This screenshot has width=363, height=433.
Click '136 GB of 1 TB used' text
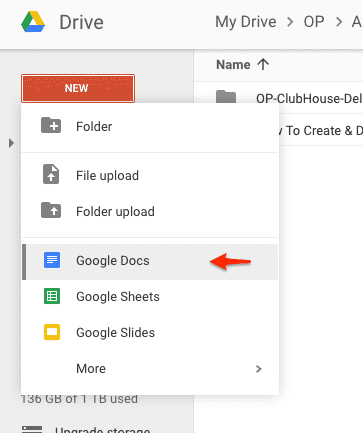tap(79, 399)
